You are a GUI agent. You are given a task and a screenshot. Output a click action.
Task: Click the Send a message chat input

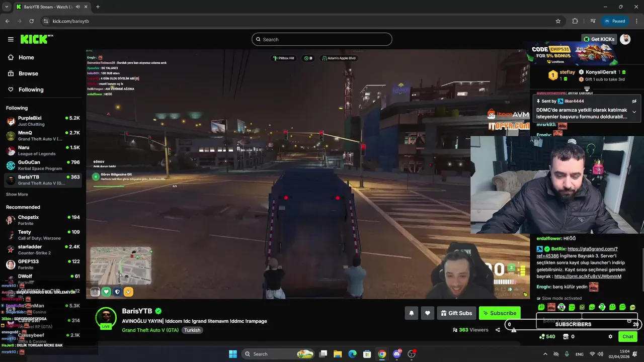(x=587, y=321)
